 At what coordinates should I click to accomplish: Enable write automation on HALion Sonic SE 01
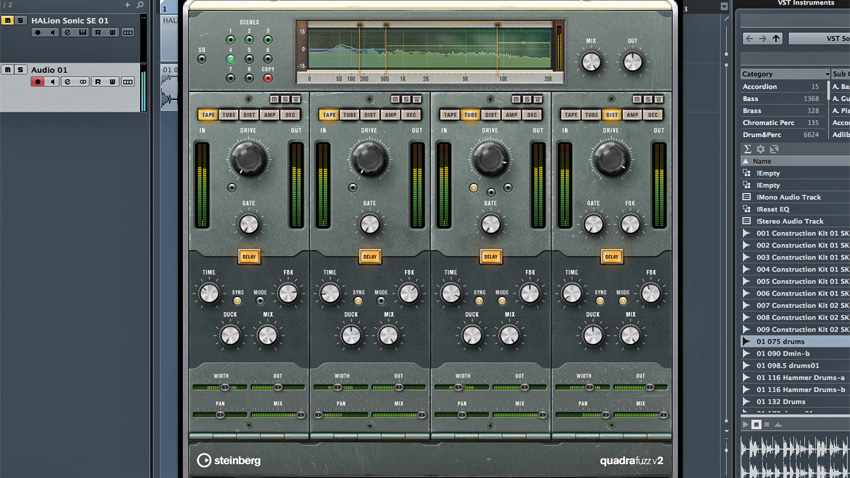pyautogui.click(x=112, y=33)
